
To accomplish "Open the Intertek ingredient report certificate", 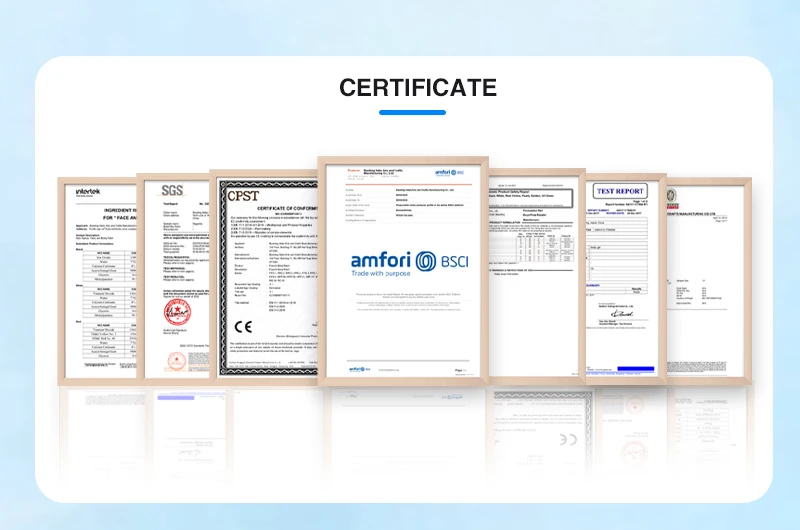I will coord(97,281).
